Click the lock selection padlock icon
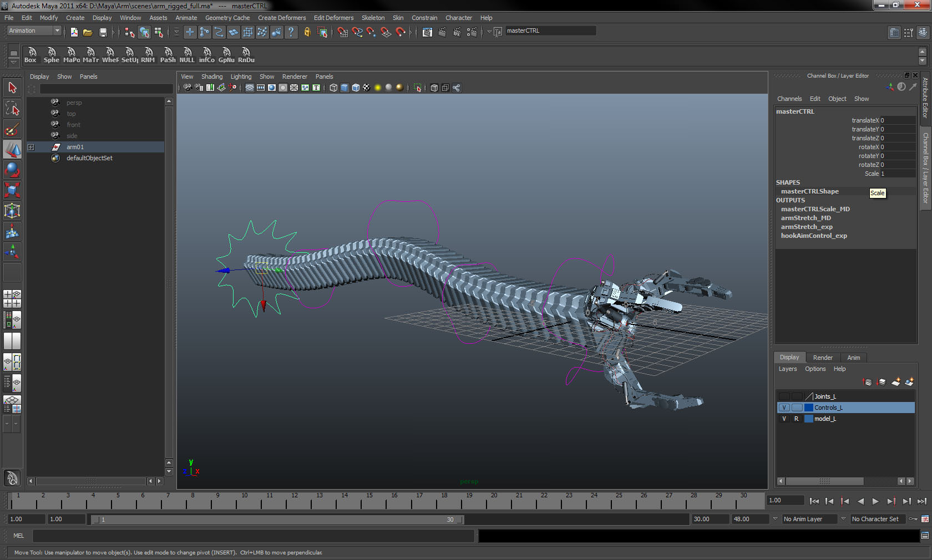The height and width of the screenshot is (560, 932). tap(307, 32)
